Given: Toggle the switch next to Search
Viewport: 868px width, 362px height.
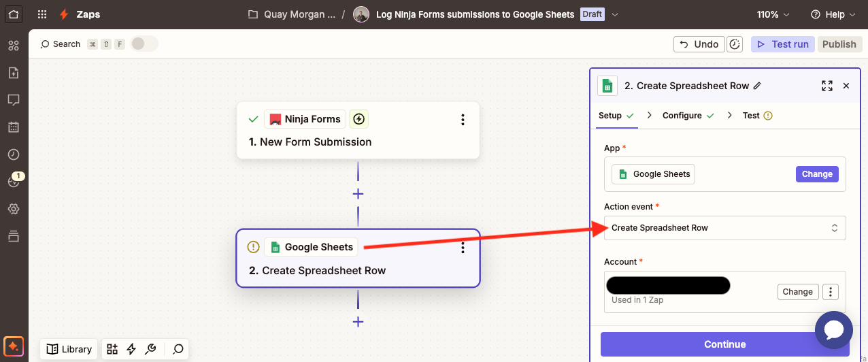Looking at the screenshot, I should click(x=144, y=44).
